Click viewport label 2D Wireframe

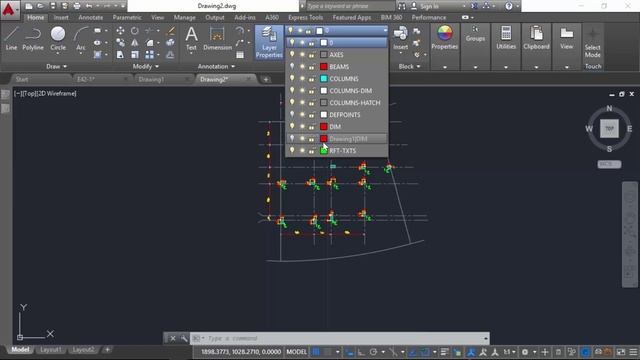[56, 93]
